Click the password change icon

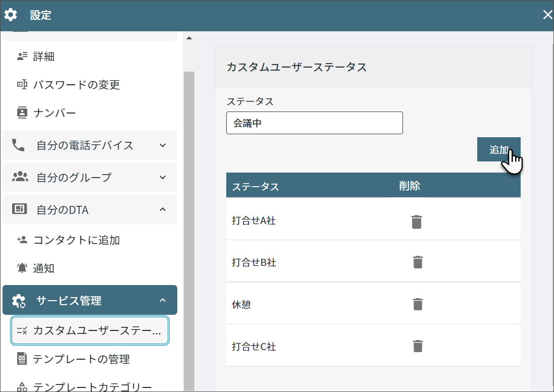22,85
